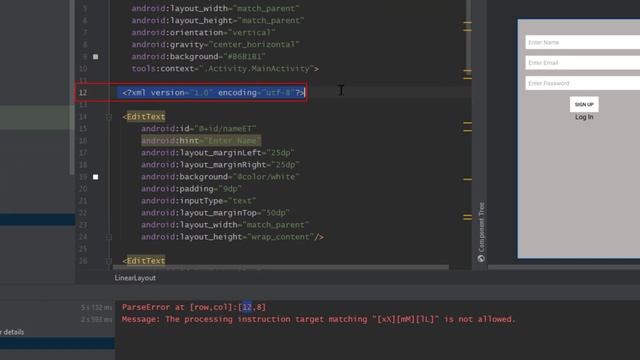Open the Component Tree side tab
Viewport: 640px width, 360px height.
click(x=481, y=231)
